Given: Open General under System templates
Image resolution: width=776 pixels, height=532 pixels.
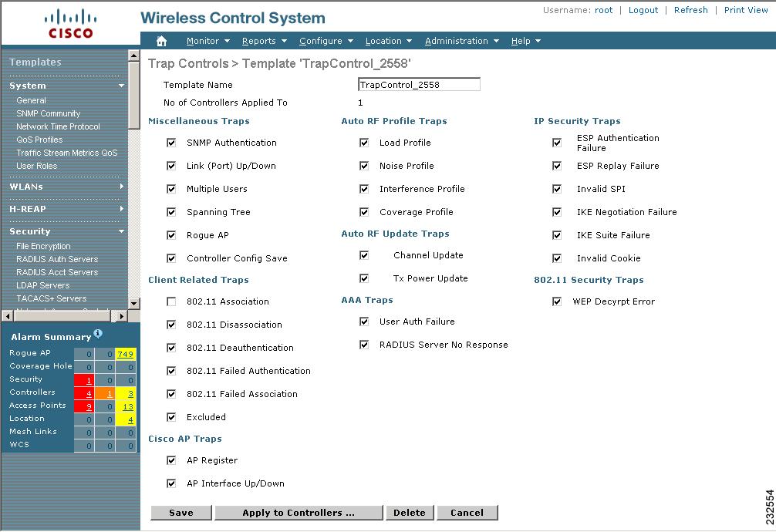Looking at the screenshot, I should [31, 100].
